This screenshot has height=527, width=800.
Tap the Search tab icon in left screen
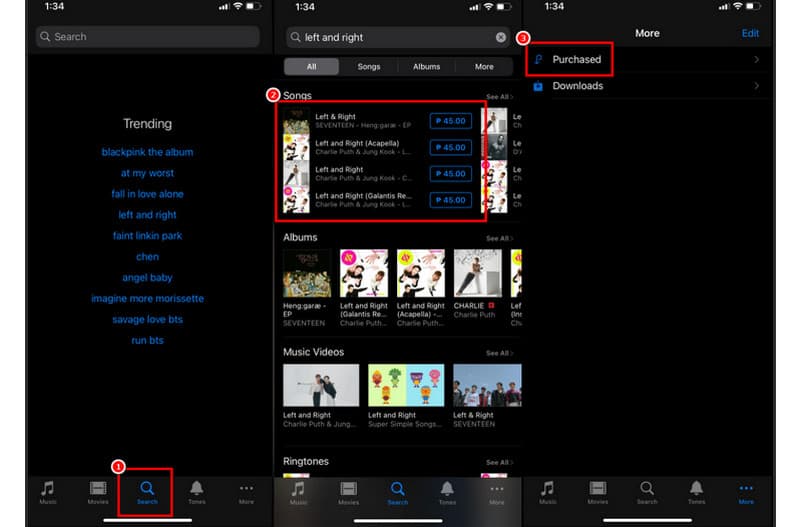coord(147,492)
